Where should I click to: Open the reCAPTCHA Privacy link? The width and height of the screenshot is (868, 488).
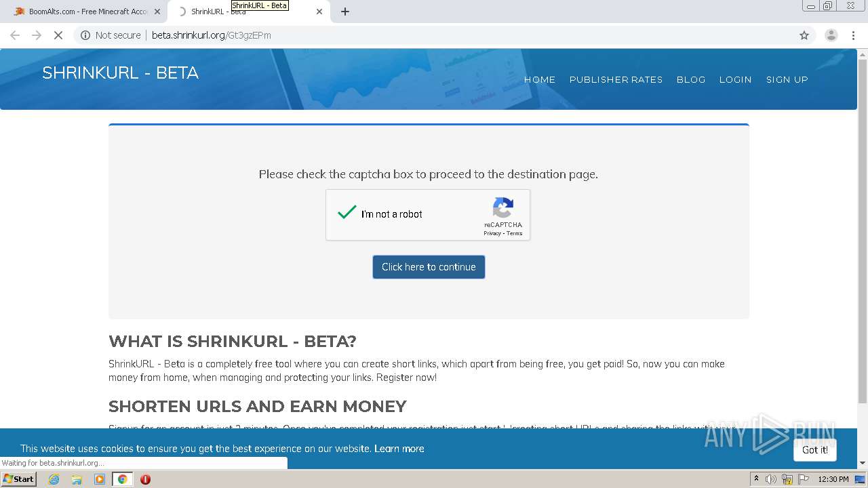[492, 233]
